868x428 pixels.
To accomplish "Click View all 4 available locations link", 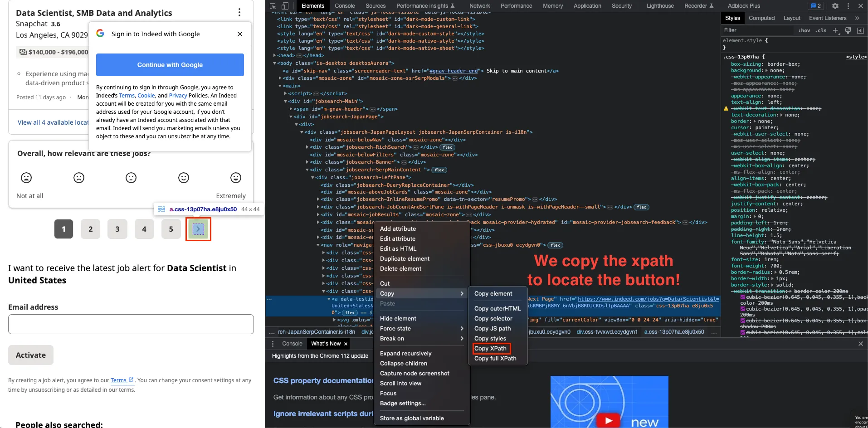I will 53,122.
